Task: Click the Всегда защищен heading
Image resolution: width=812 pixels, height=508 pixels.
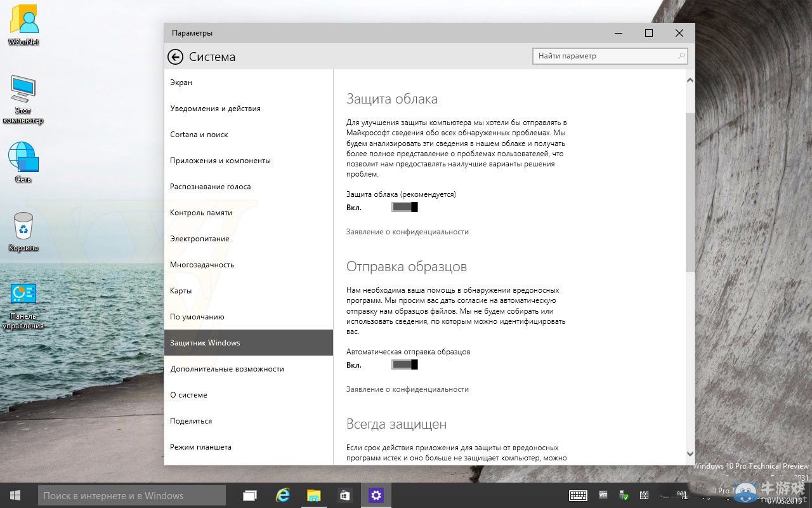Action: click(396, 424)
